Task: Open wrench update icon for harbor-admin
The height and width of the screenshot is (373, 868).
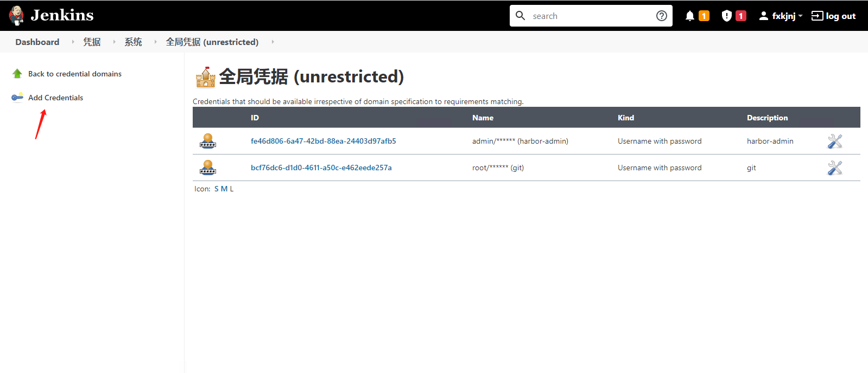Action: point(835,142)
